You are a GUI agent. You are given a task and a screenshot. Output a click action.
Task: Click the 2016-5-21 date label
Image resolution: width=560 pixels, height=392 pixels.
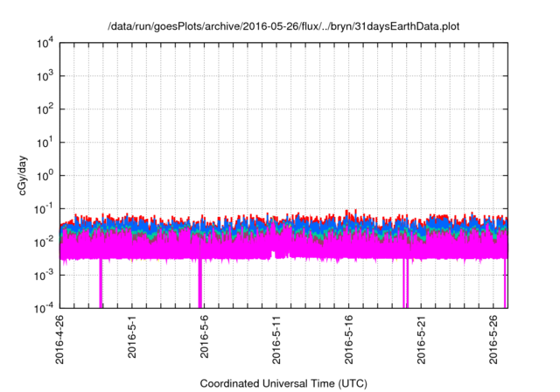422,339
